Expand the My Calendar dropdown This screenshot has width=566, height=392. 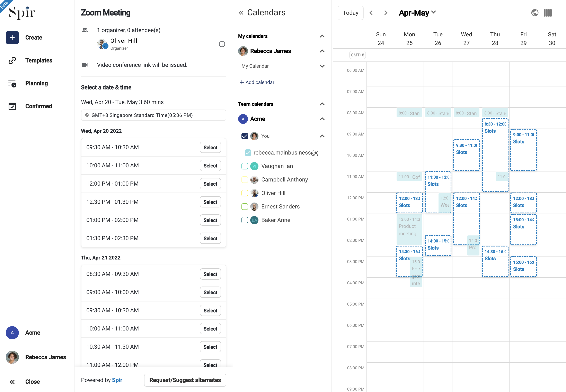(322, 66)
